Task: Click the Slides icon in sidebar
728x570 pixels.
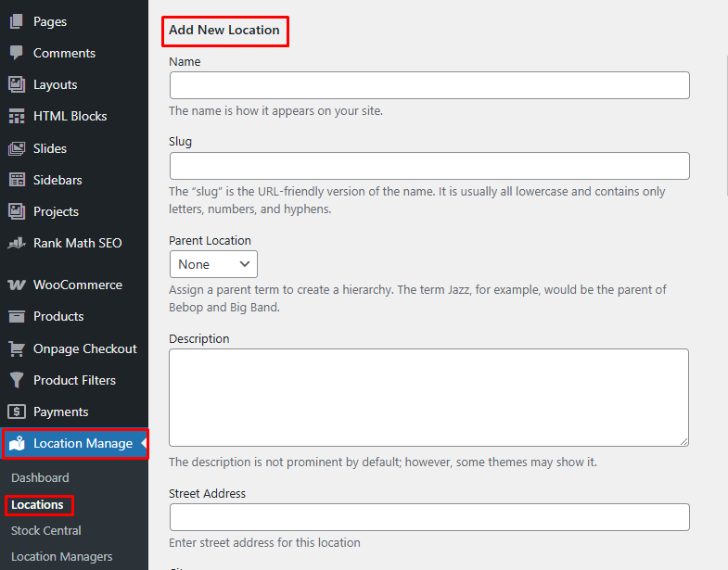Action: pos(17,148)
